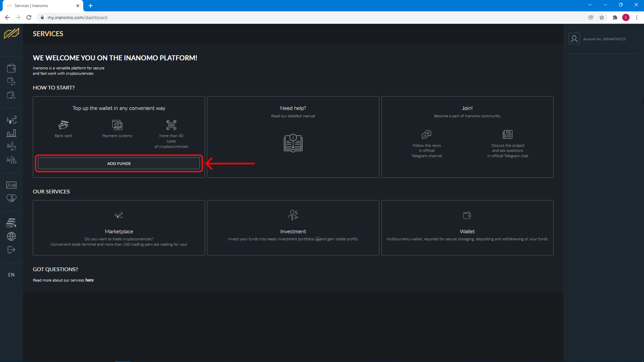Open globe icon in sidebar
The image size is (644, 362).
pos(11,236)
